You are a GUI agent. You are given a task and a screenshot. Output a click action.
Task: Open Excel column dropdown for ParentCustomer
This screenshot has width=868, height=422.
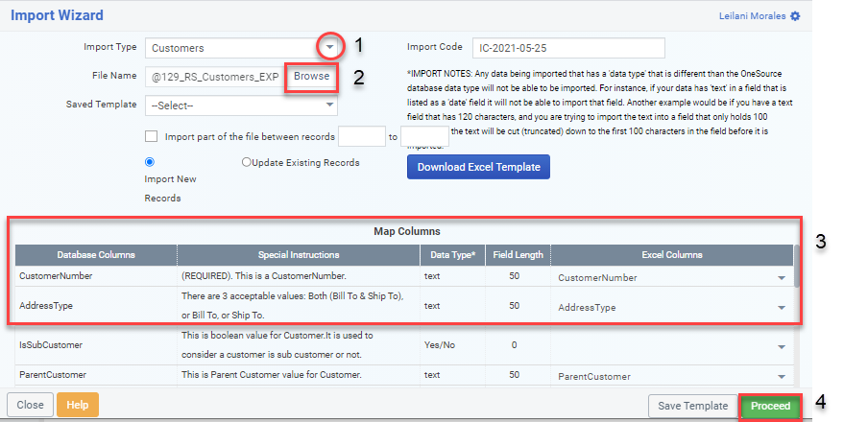(x=782, y=377)
